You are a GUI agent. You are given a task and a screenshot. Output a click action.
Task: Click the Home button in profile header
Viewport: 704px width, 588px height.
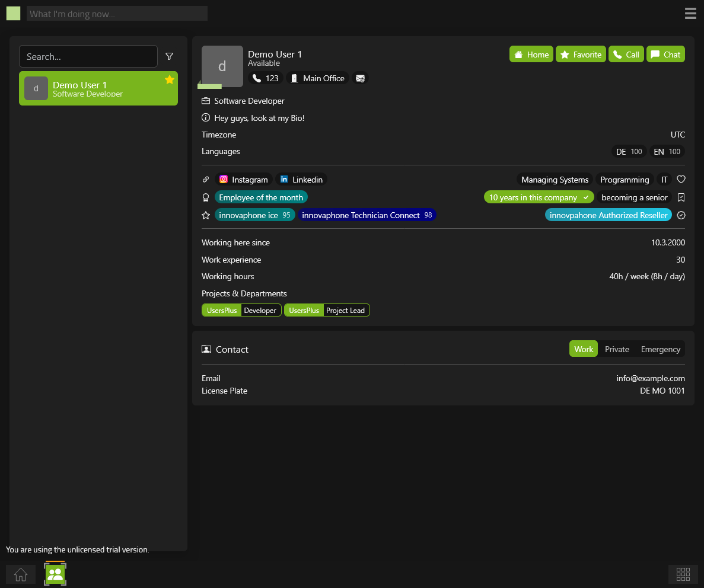[531, 55]
